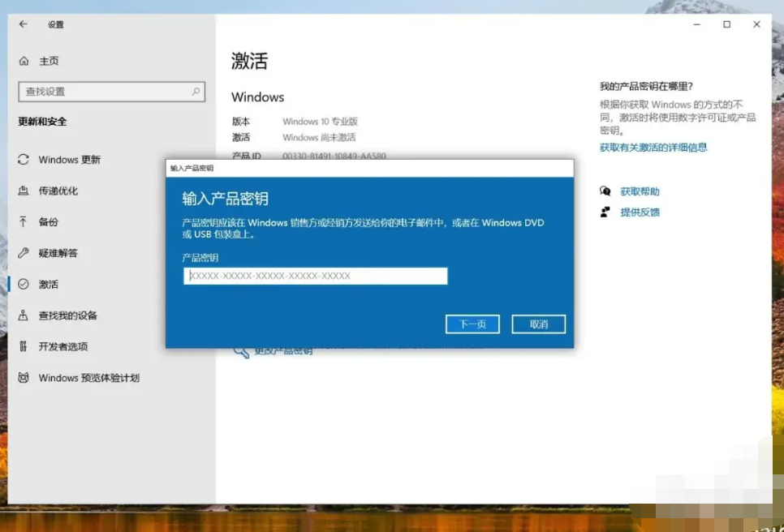The image size is (784, 532).
Task: Select the 传递优化 icon in sidebar
Action: tap(24, 191)
